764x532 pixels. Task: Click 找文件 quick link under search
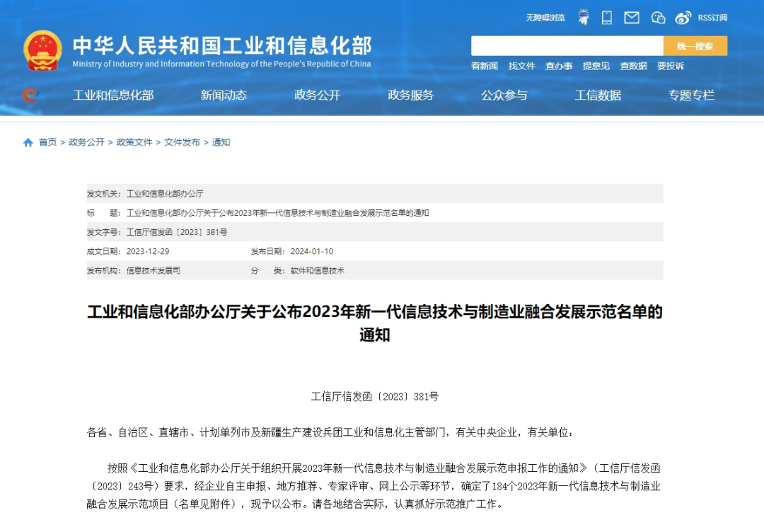tap(521, 66)
